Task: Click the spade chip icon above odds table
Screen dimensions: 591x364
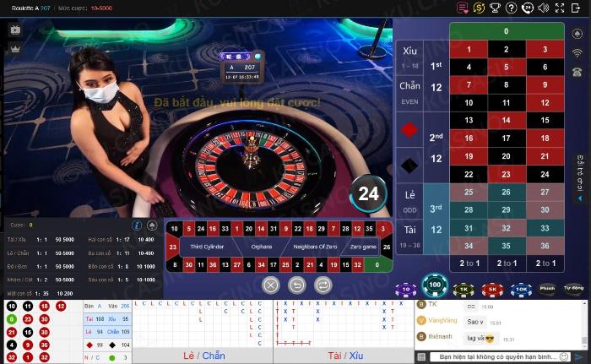Action: tap(152, 225)
